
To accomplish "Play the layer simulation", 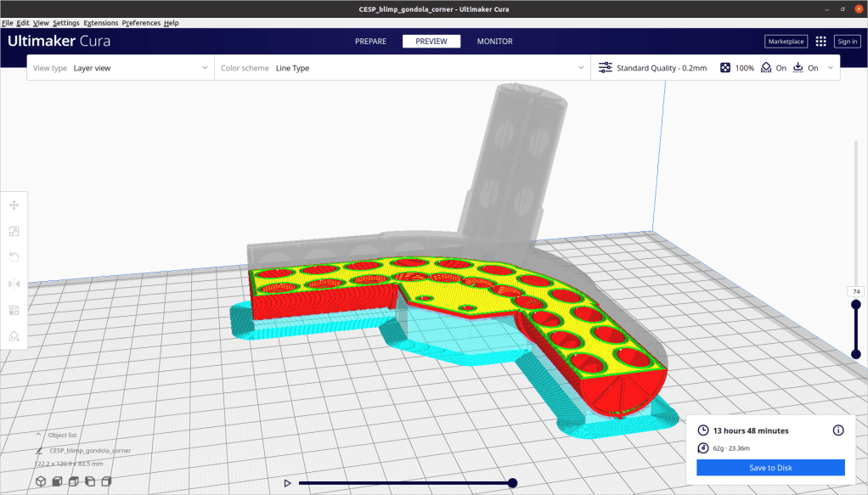I will [287, 483].
